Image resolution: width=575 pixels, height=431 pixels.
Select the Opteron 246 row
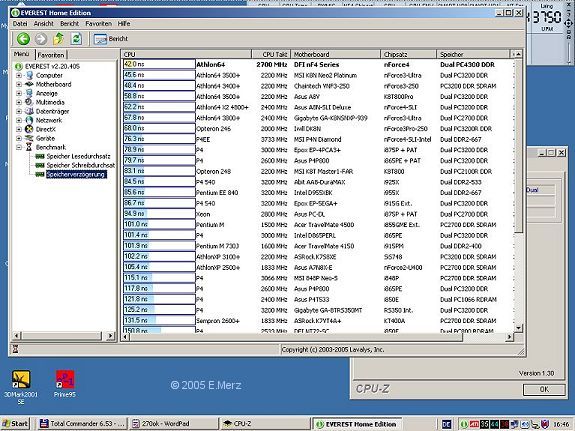click(x=317, y=129)
